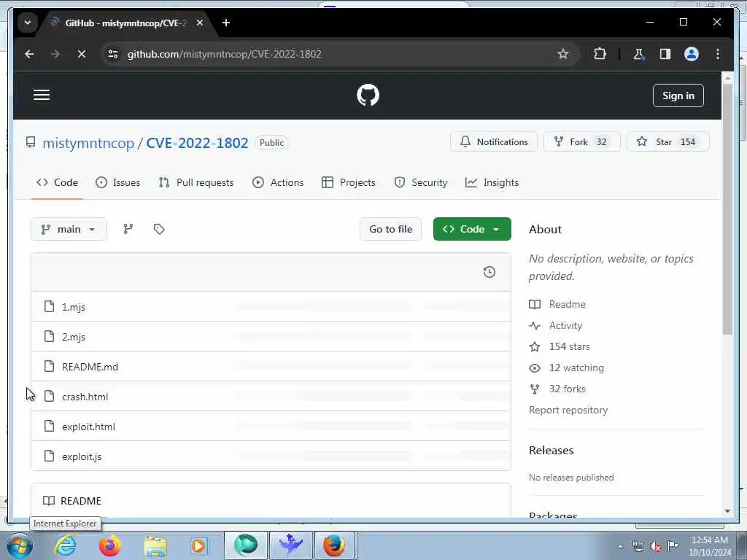The height and width of the screenshot is (560, 747).
Task: Click the taskbar clock and date
Action: (710, 546)
